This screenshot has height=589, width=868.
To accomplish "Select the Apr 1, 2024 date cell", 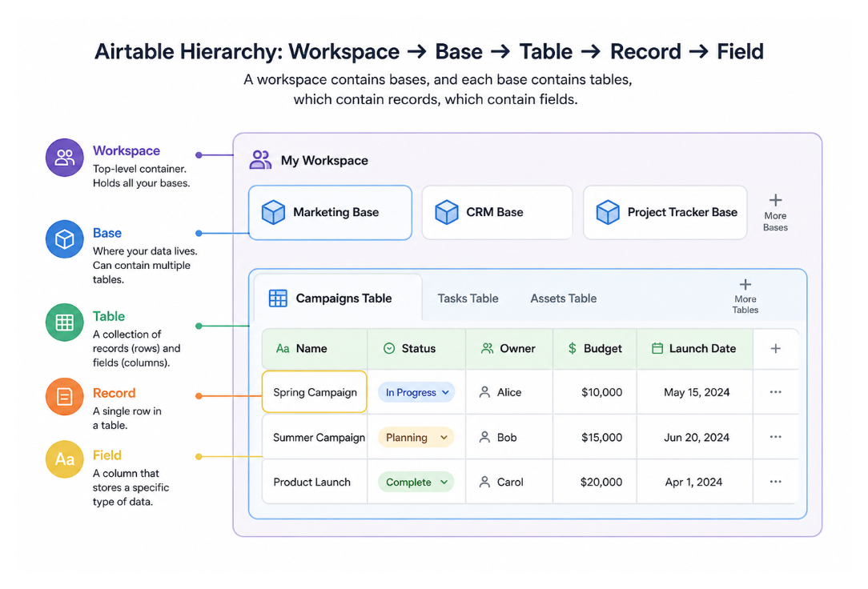I will coord(695,483).
